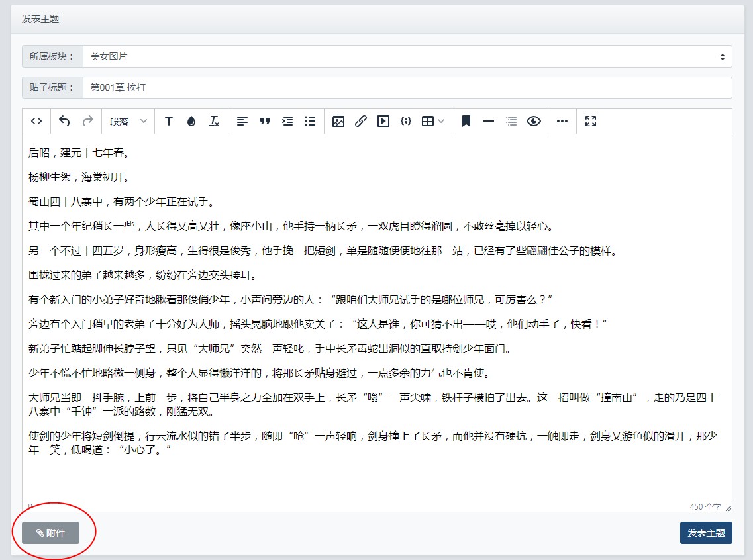Insert a hyperlink using the link icon

(361, 121)
